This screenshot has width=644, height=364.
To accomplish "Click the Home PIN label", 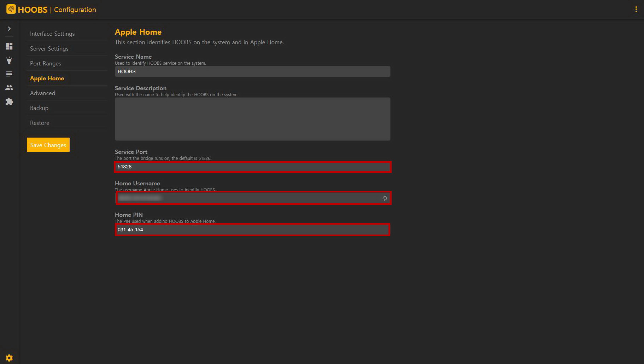I will (x=129, y=215).
